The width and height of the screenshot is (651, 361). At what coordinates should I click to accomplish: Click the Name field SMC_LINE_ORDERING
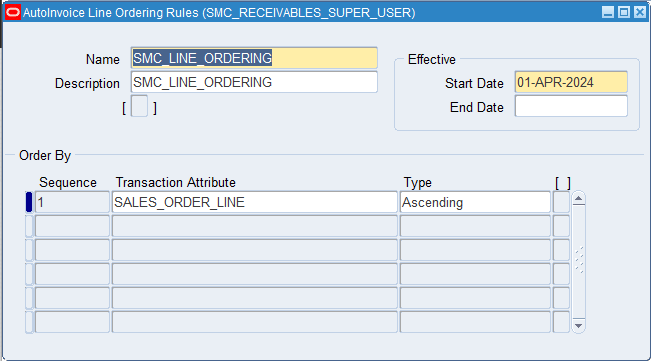tap(254, 58)
